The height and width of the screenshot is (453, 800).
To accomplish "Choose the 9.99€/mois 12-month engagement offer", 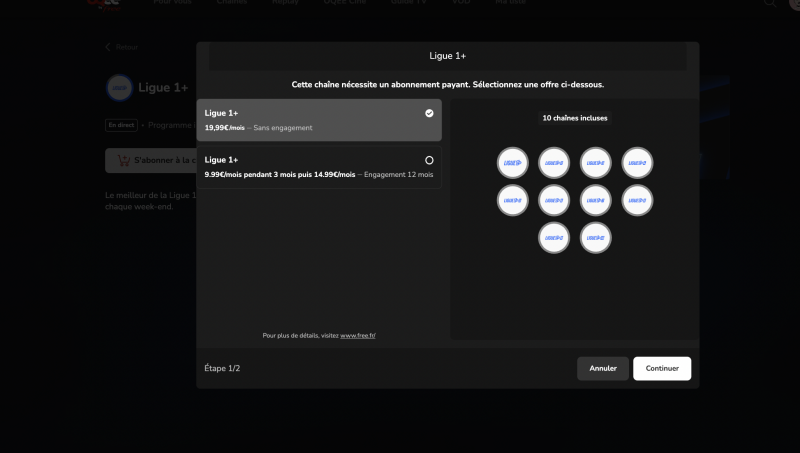I will (318, 167).
